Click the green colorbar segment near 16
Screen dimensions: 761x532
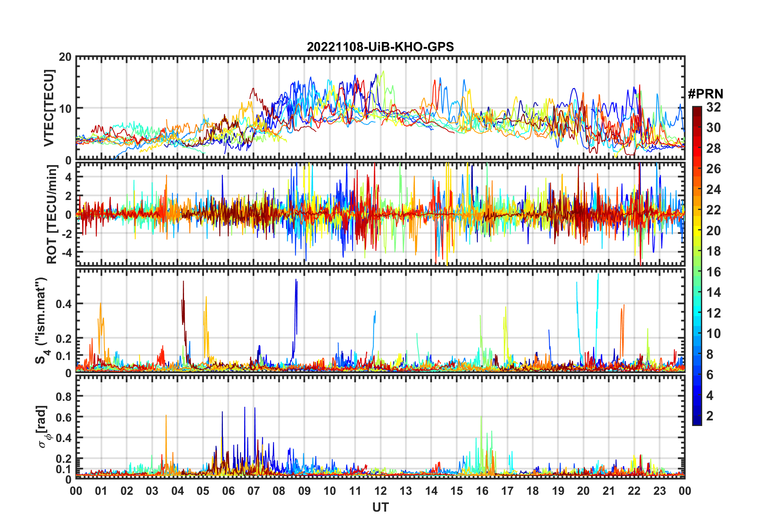coord(697,272)
